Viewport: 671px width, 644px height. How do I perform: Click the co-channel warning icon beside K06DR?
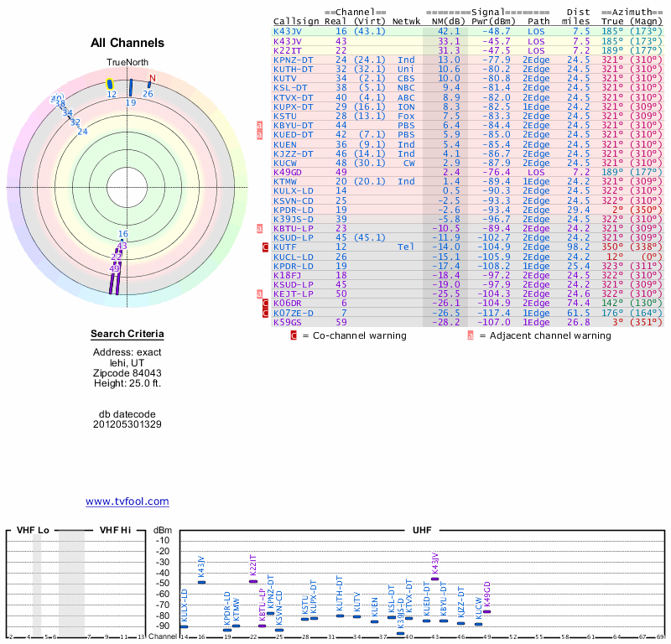pos(266,303)
